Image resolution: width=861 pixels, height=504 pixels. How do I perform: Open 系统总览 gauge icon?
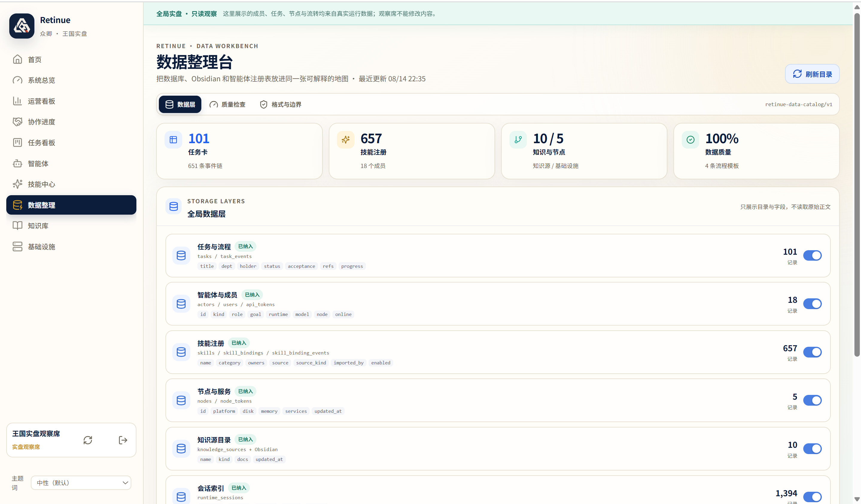pyautogui.click(x=17, y=80)
